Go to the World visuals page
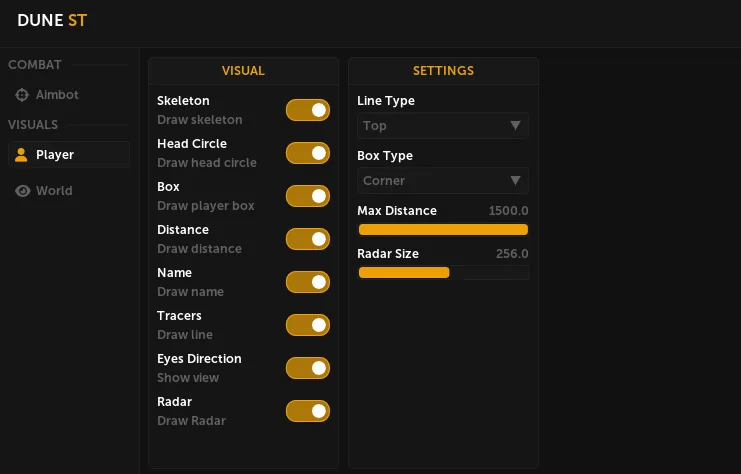 click(54, 191)
